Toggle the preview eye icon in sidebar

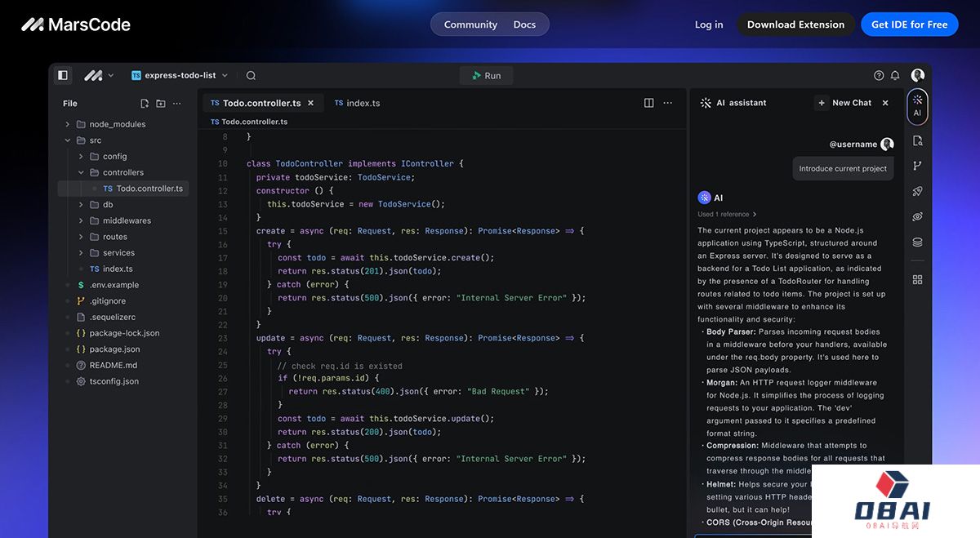[917, 216]
